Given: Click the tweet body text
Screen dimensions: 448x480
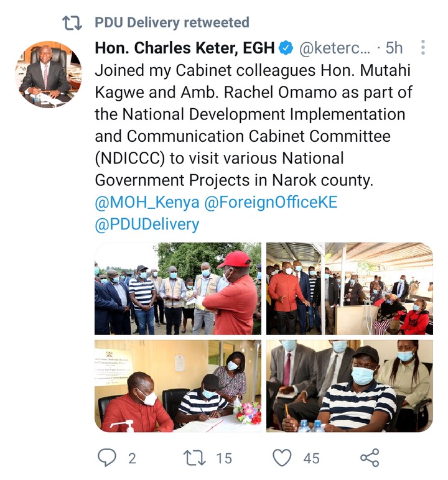Looking at the screenshot, I should [253, 125].
